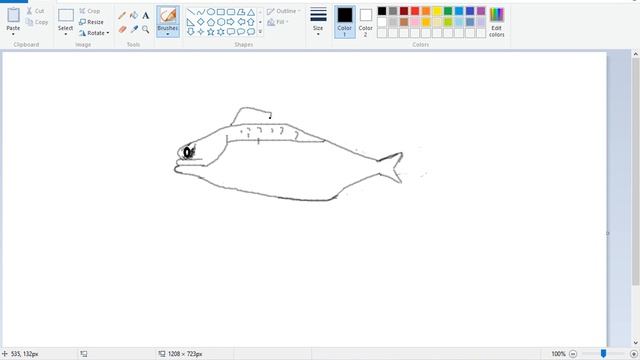Select the Curve shape
640x360 pixels.
click(201, 12)
